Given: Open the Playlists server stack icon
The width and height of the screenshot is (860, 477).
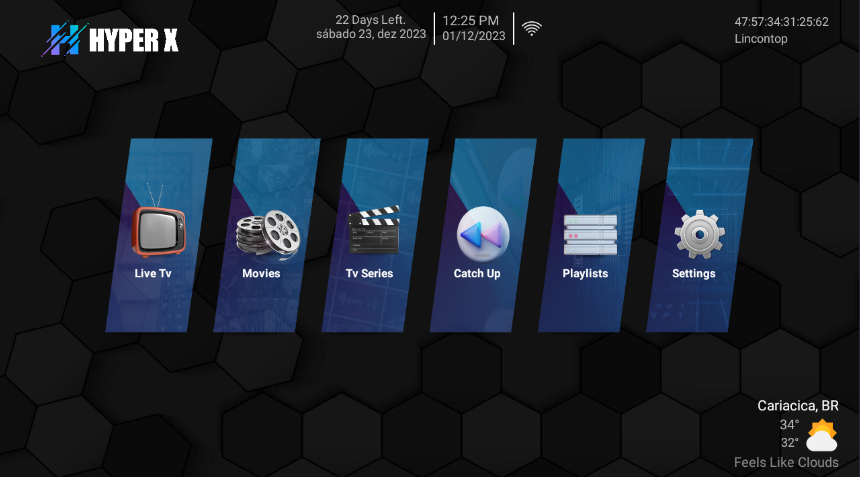Looking at the screenshot, I should [590, 235].
